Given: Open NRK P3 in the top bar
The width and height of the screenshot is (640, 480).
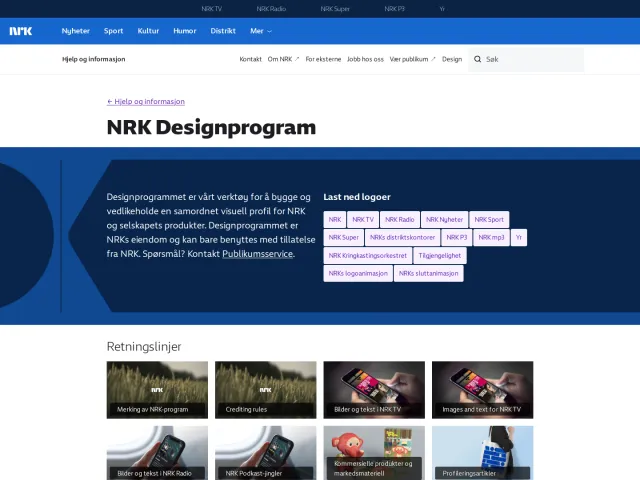Looking at the screenshot, I should [x=394, y=9].
